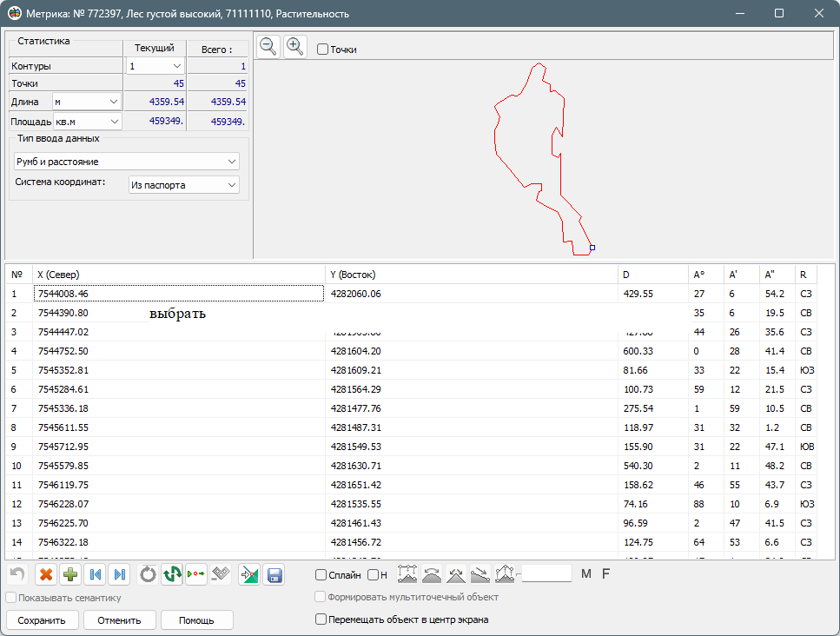Click the Y (Восток) column header

pos(470,275)
